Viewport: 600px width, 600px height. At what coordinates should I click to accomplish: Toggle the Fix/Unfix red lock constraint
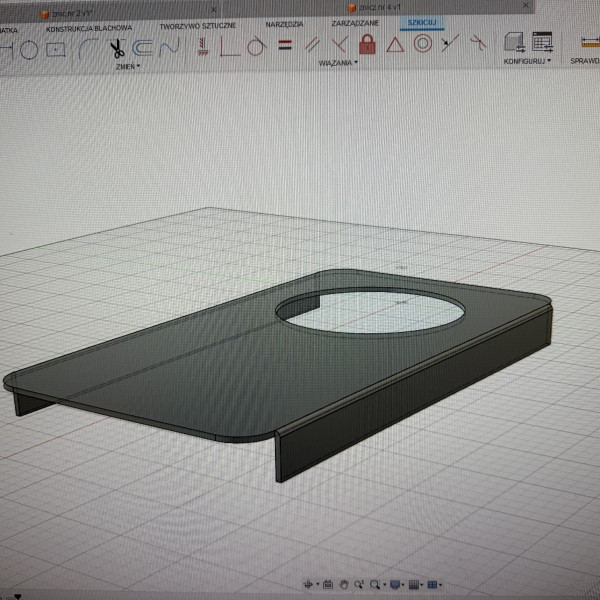point(367,44)
